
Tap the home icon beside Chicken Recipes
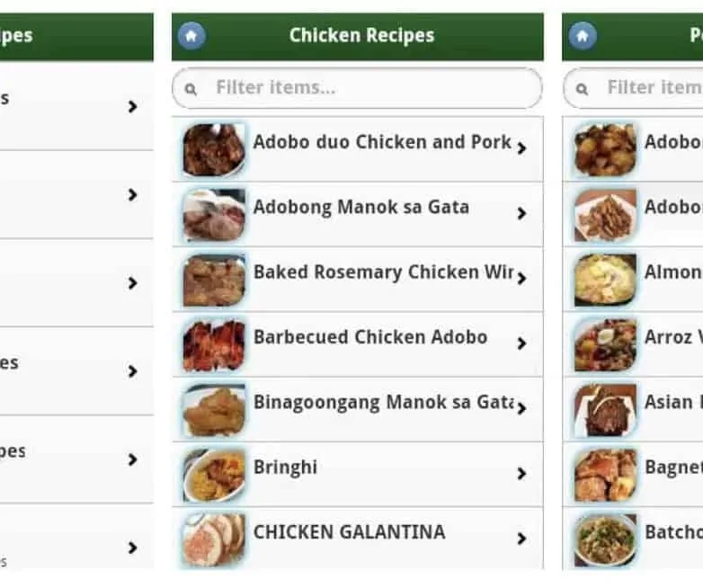[191, 36]
